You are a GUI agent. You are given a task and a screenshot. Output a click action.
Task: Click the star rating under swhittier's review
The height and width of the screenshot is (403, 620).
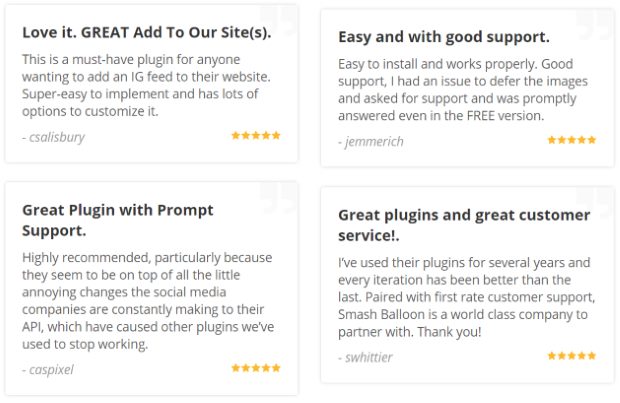point(572,355)
